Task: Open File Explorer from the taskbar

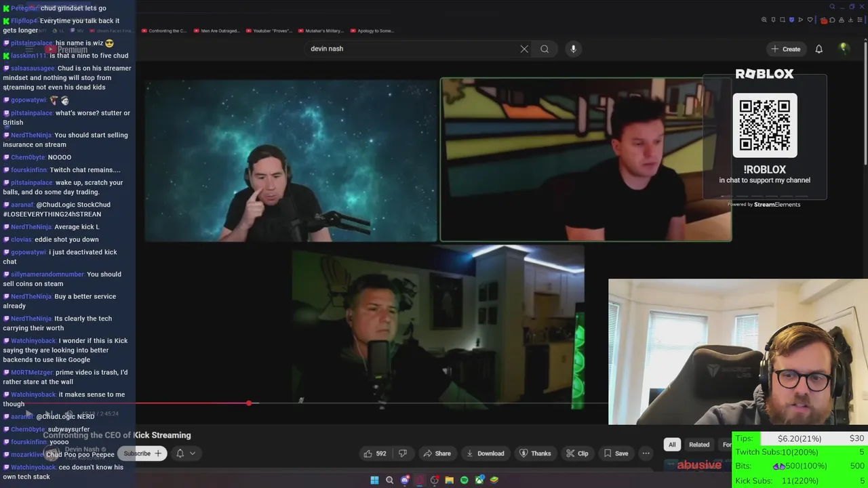Action: click(x=449, y=480)
